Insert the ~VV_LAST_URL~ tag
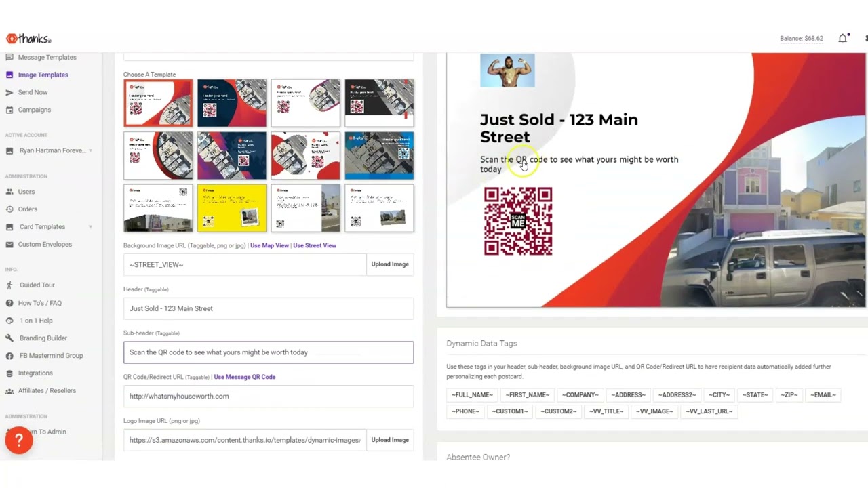 (x=709, y=411)
